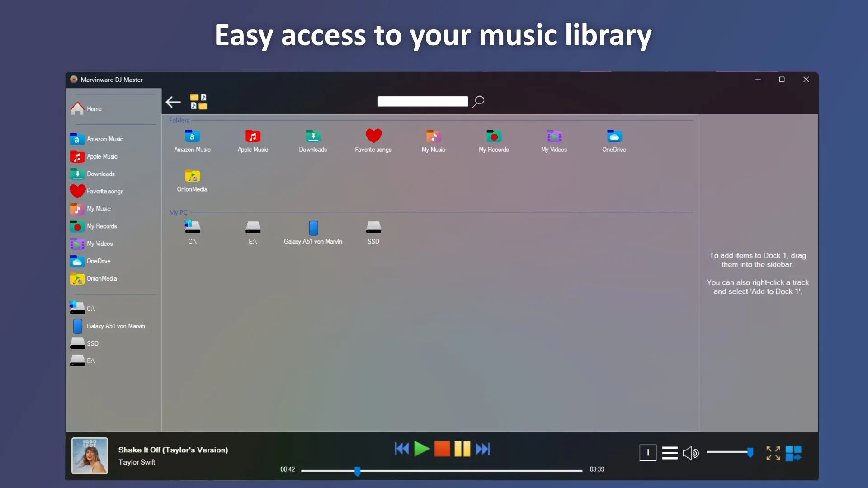Viewport: 868px width, 488px height.
Task: Click the blue tiles layout icon
Action: 793,453
